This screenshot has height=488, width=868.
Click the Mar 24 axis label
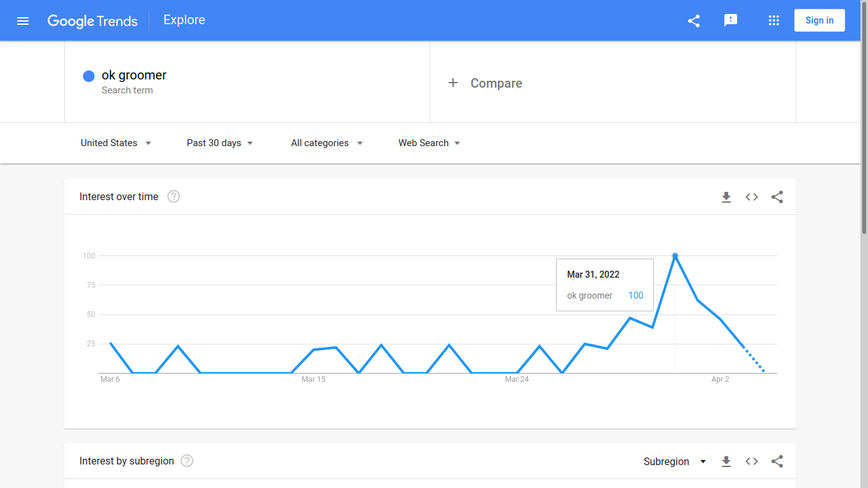tap(517, 379)
